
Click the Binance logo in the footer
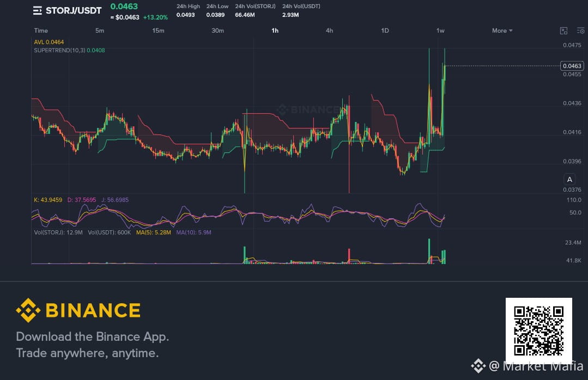(78, 310)
